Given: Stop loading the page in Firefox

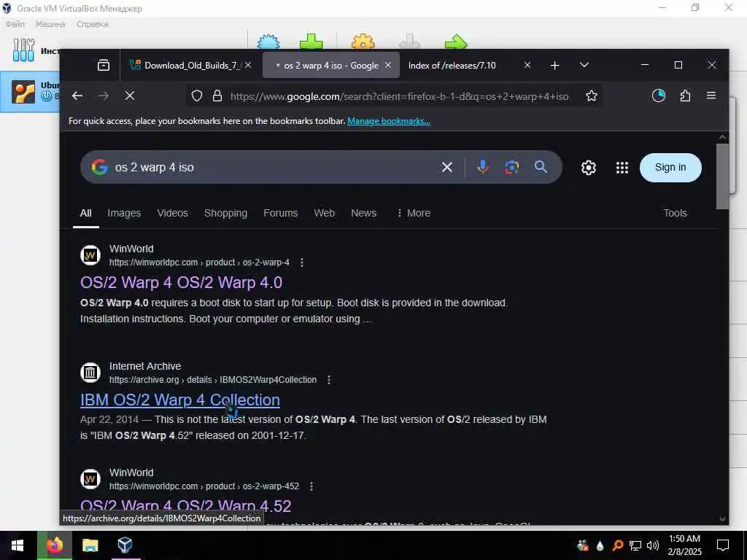Looking at the screenshot, I should click(x=130, y=96).
